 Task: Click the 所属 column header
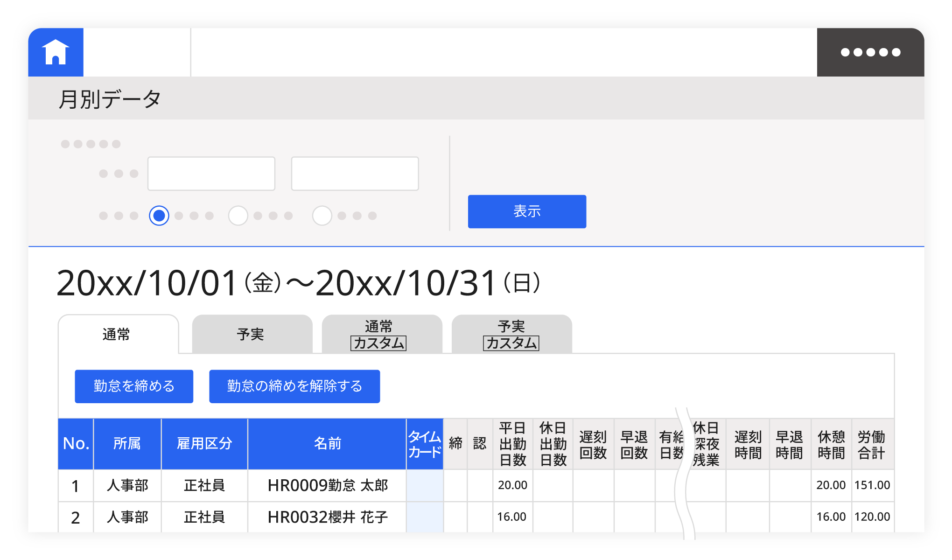(127, 444)
